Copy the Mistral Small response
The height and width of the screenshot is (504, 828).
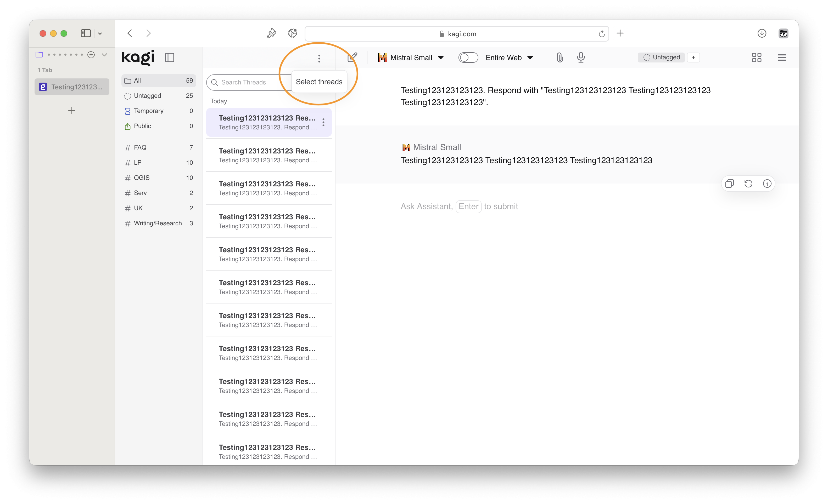tap(729, 184)
